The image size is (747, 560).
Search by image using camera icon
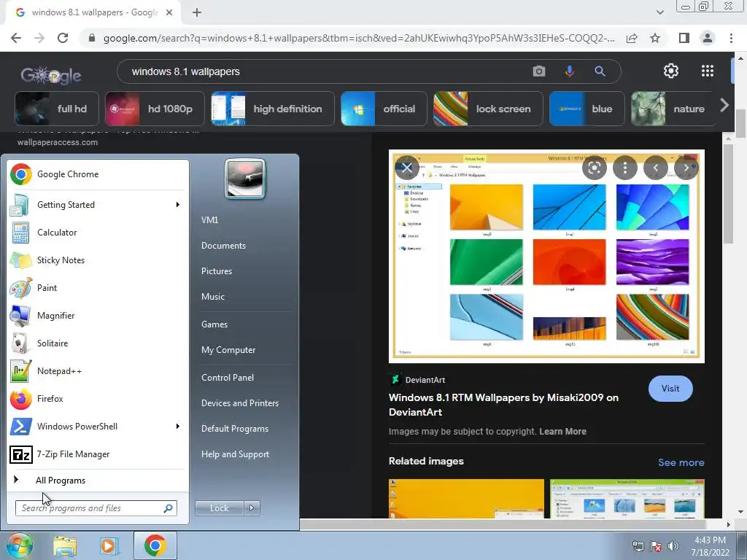(x=539, y=71)
